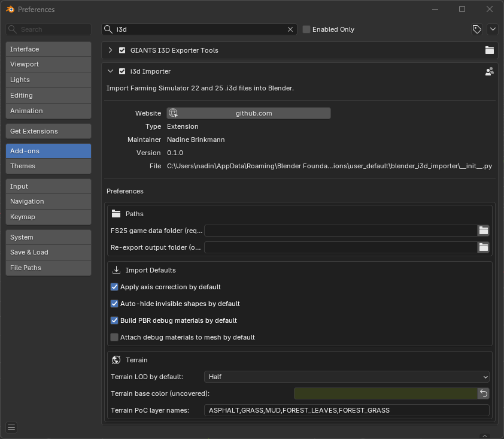Click the sidebar Search field

pos(48,29)
